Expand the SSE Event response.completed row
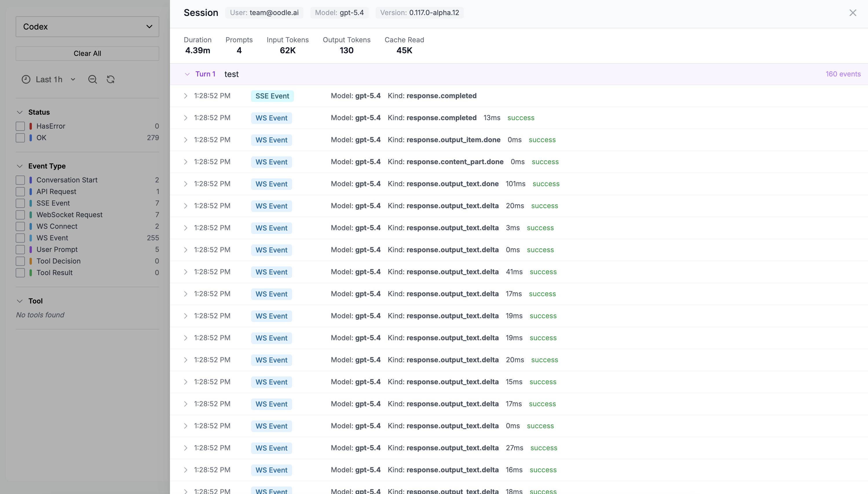Screen dimensions: 868x494 point(186,96)
